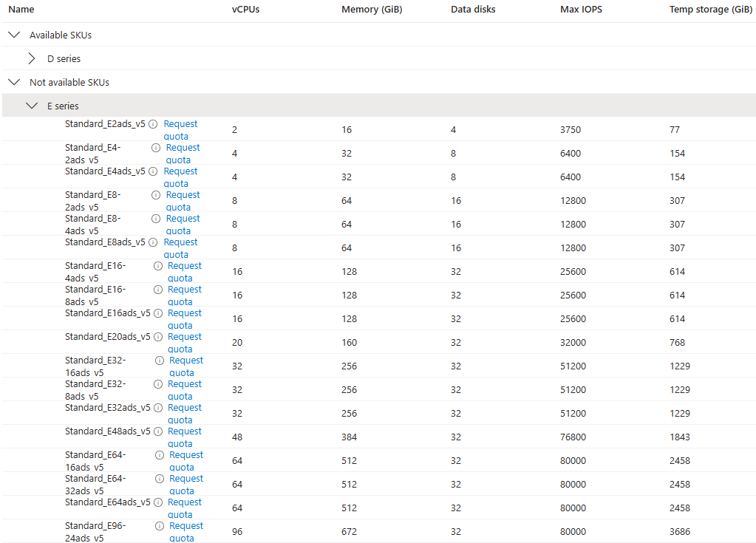Sort by the Max IOPS column header
This screenshot has height=543, width=756.
(x=581, y=9)
